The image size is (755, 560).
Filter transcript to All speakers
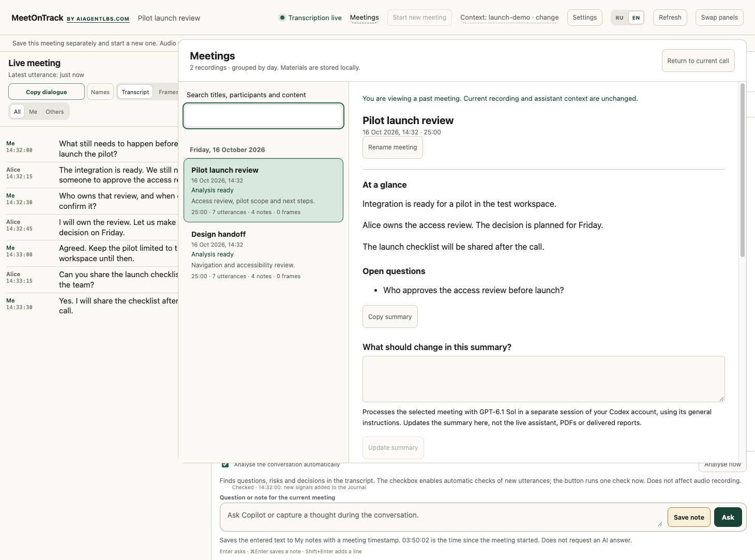(x=17, y=112)
